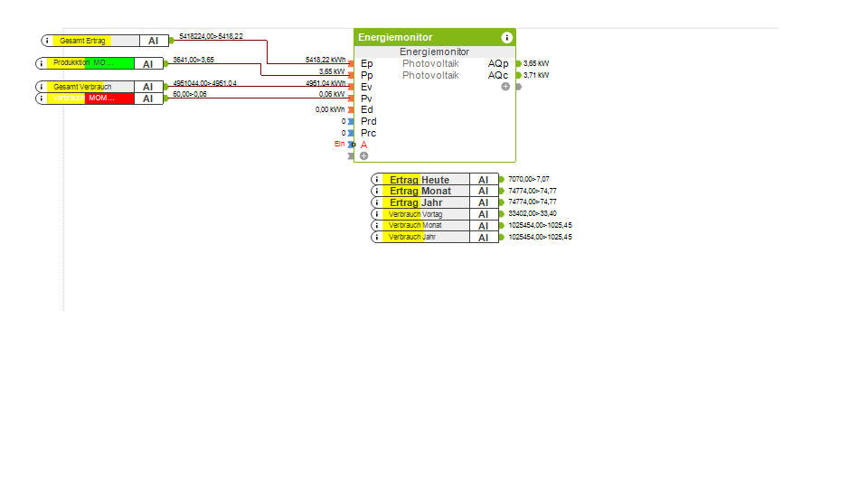Click output connector of Verbrauch Vortag
The width and height of the screenshot is (868, 488).
[502, 214]
